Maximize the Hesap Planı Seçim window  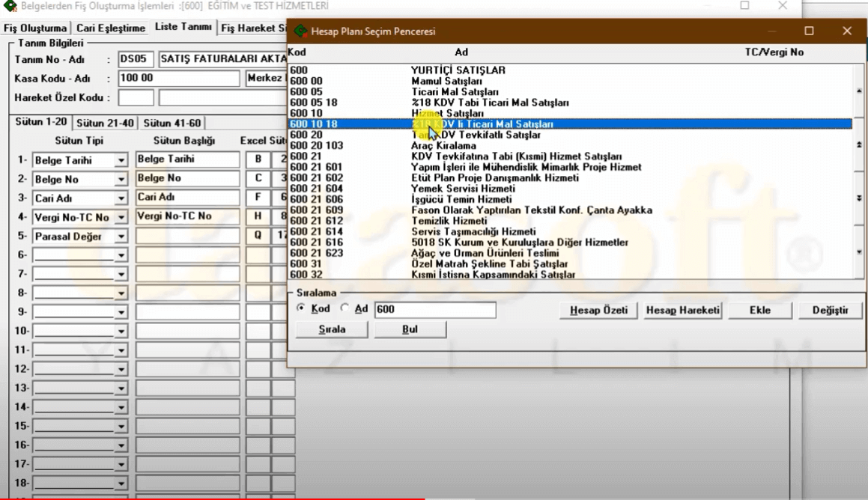[x=809, y=31]
